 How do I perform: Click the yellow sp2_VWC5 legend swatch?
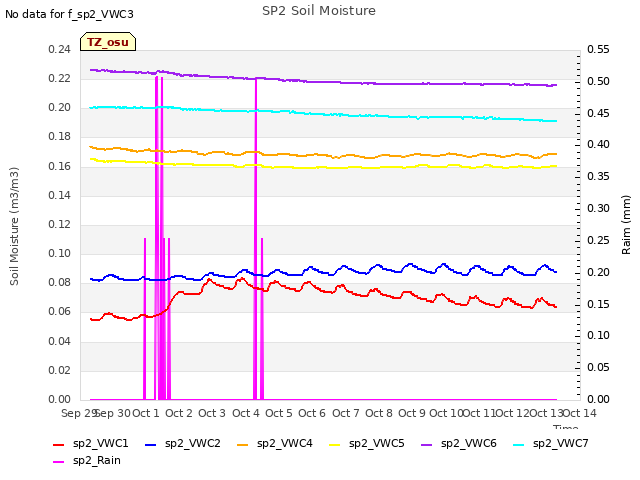click(x=335, y=444)
